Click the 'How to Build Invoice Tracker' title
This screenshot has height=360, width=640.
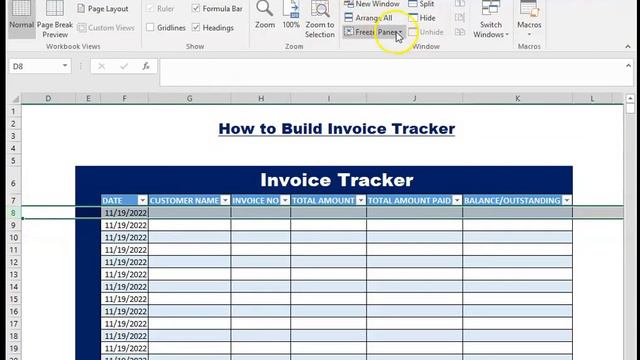[337, 129]
